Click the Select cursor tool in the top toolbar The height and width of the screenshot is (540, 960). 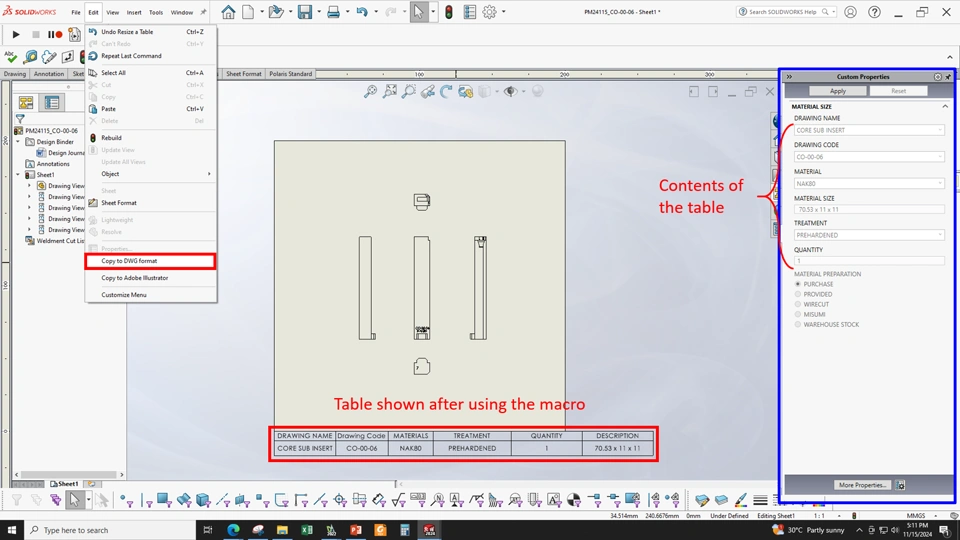pyautogui.click(x=418, y=12)
